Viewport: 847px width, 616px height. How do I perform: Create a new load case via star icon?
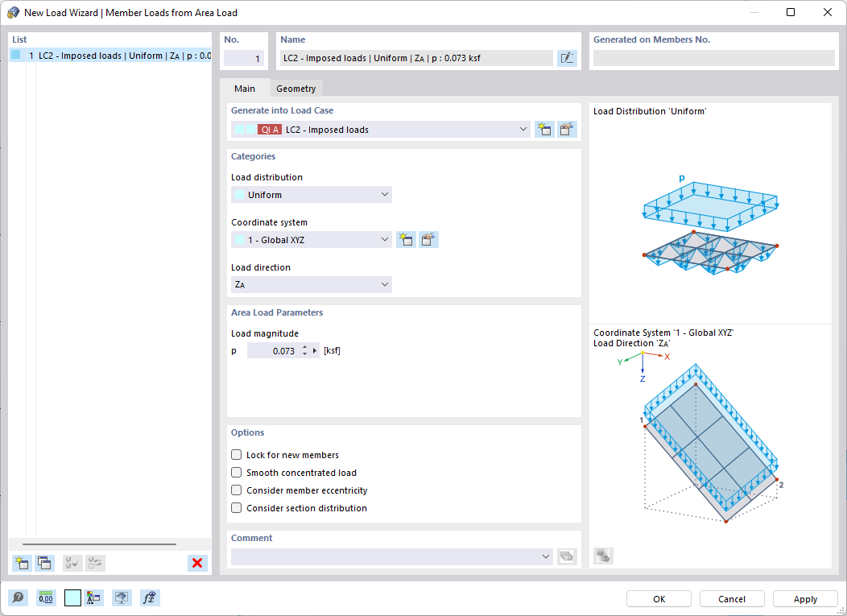tap(544, 129)
